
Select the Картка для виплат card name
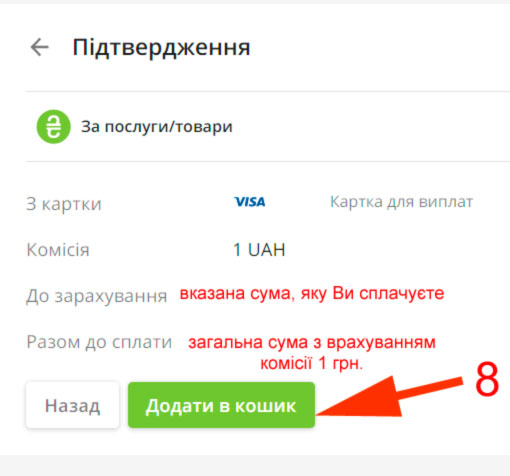click(401, 202)
